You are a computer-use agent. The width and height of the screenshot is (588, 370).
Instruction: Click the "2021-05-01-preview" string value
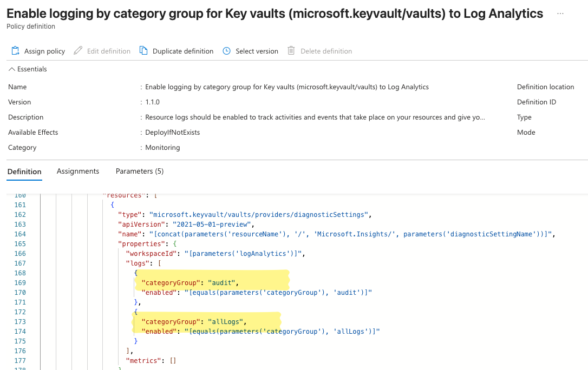pos(212,224)
